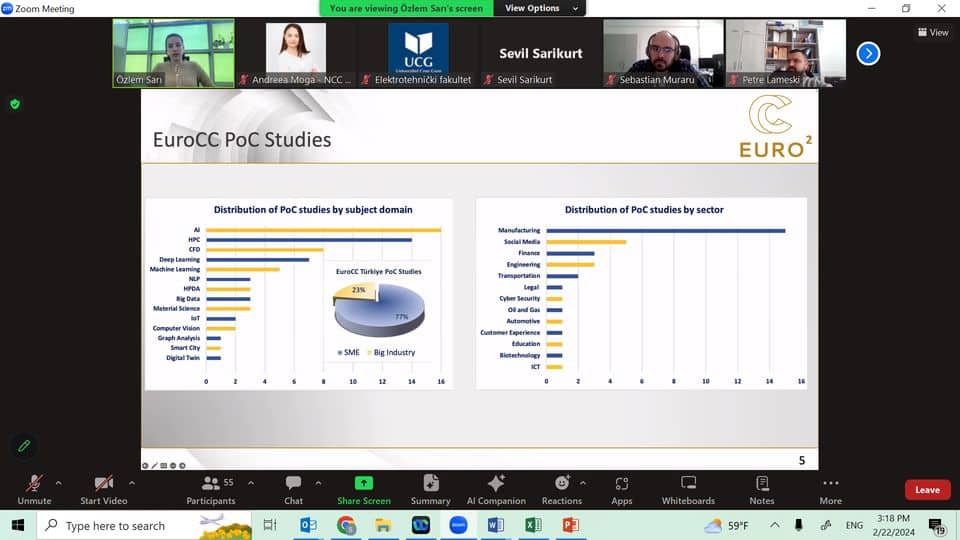The image size is (960, 540).
Task: Click Share Screen button
Action: (x=364, y=489)
